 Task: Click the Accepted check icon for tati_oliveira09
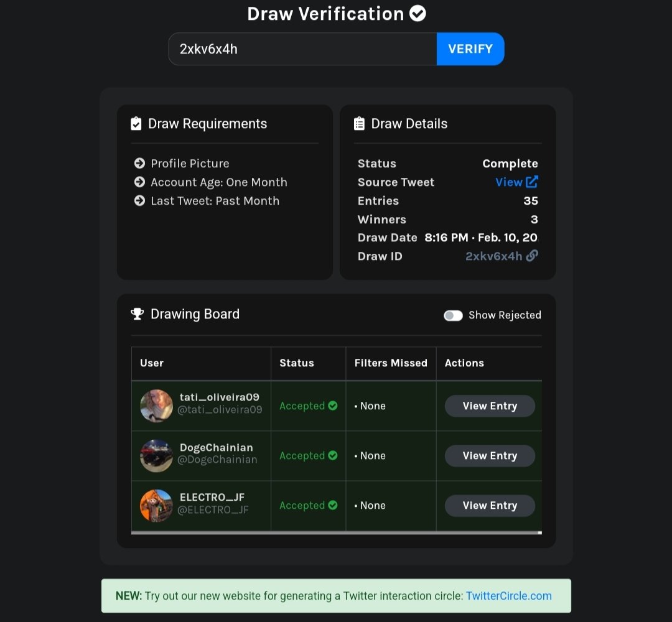[x=333, y=406]
